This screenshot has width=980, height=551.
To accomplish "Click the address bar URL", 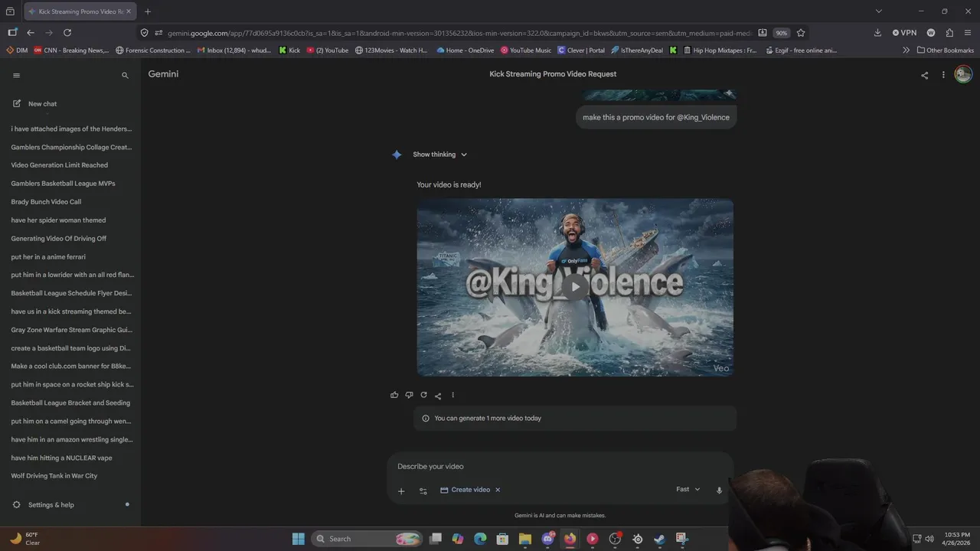I will 459,33.
